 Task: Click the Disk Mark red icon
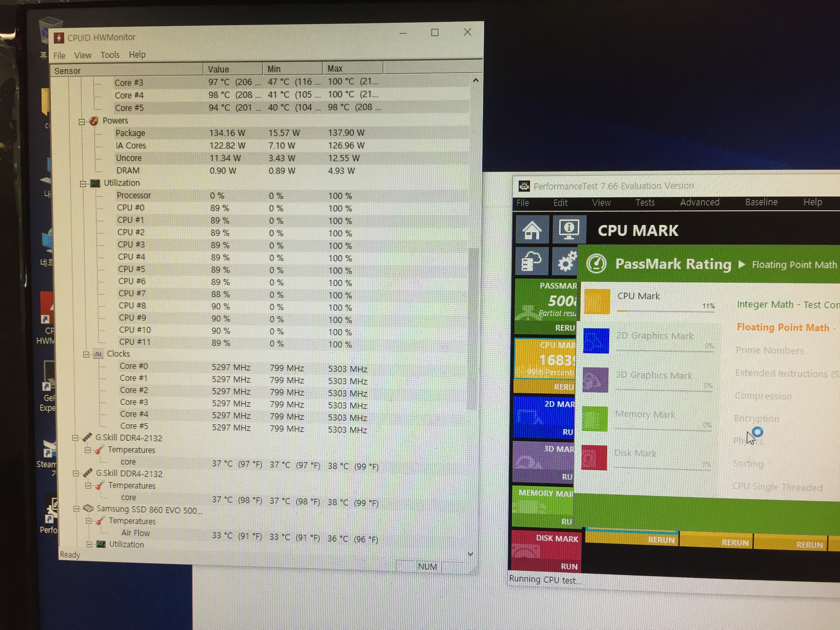(594, 458)
